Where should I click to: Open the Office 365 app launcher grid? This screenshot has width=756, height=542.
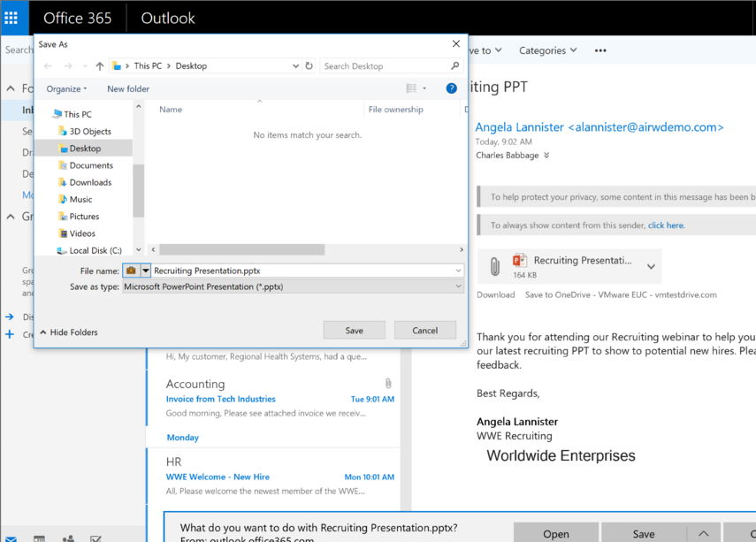click(11, 18)
